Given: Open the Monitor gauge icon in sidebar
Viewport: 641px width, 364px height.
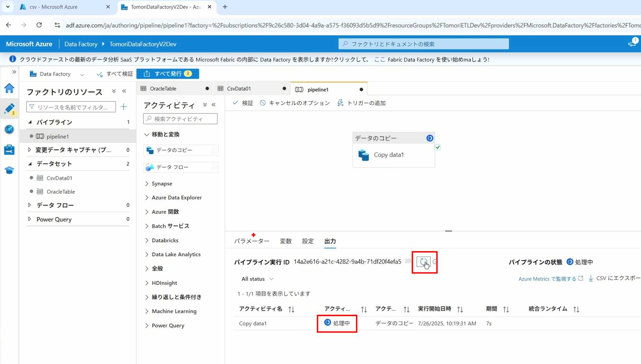Looking at the screenshot, I should 9,129.
